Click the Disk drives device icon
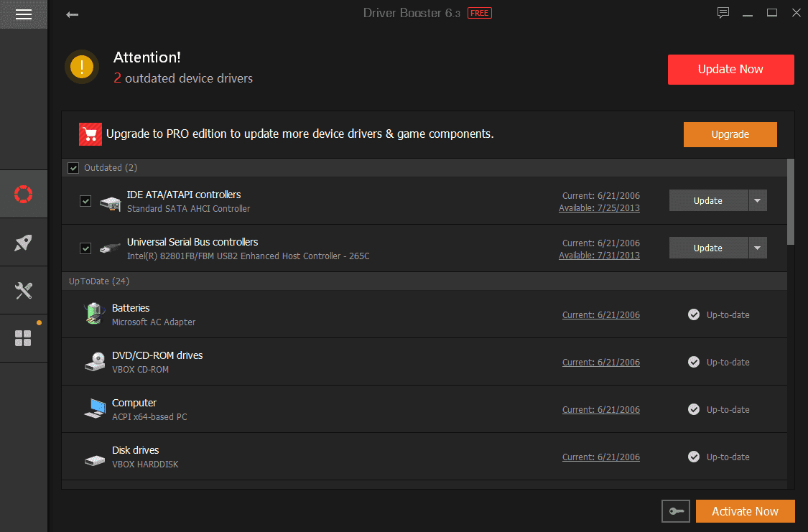The height and width of the screenshot is (532, 808). pos(95,459)
